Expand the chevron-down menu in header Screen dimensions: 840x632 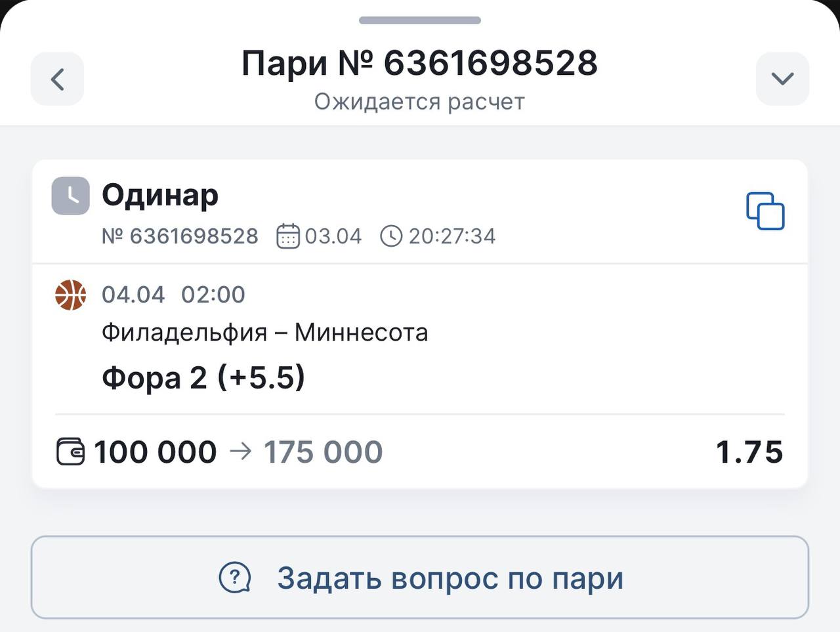pyautogui.click(x=782, y=79)
